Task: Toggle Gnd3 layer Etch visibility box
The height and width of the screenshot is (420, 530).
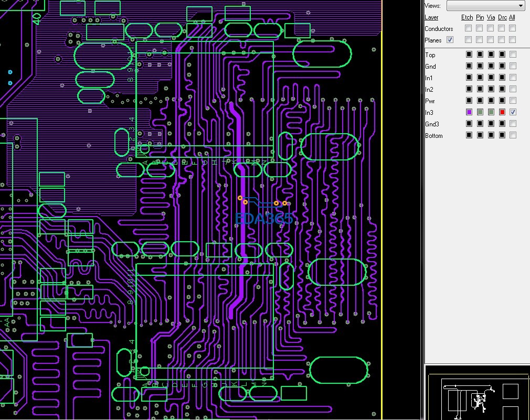Action: (469, 124)
